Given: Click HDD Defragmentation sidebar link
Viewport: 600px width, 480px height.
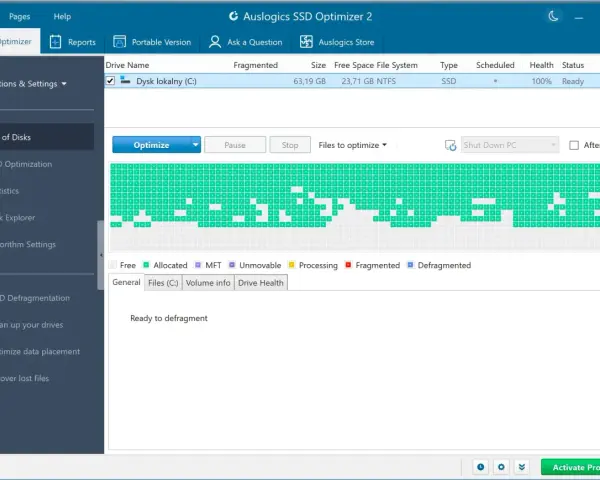Looking at the screenshot, I should coord(35,298).
